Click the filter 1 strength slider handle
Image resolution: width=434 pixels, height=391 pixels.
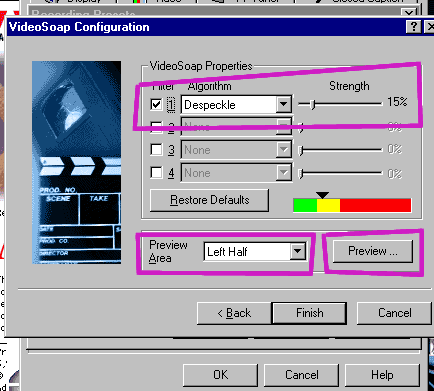pos(312,104)
